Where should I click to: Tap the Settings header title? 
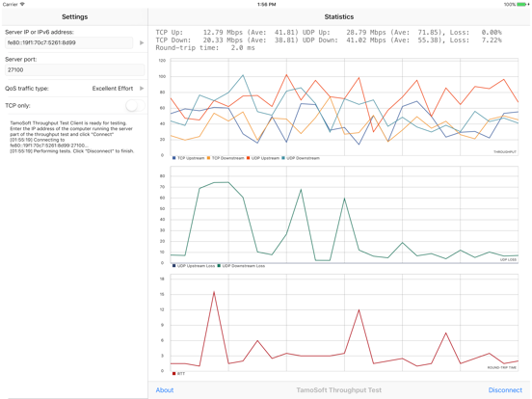[74, 16]
